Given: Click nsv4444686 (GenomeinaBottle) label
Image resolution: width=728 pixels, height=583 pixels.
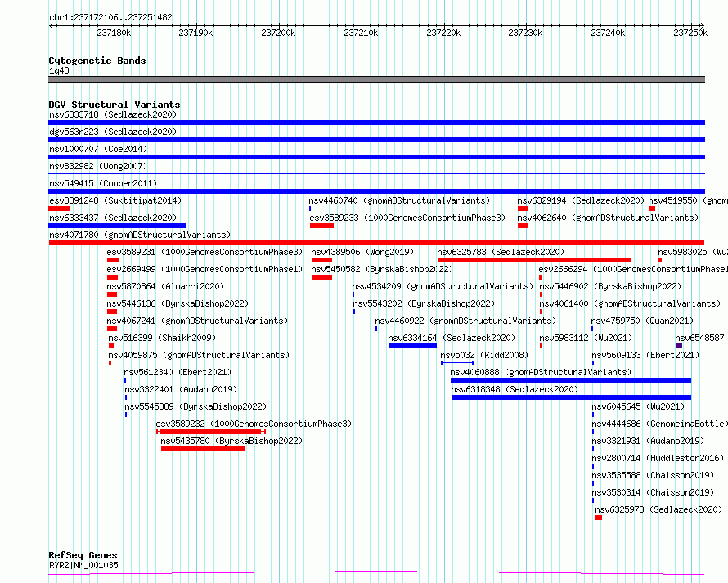Looking at the screenshot, I should coord(660,424).
